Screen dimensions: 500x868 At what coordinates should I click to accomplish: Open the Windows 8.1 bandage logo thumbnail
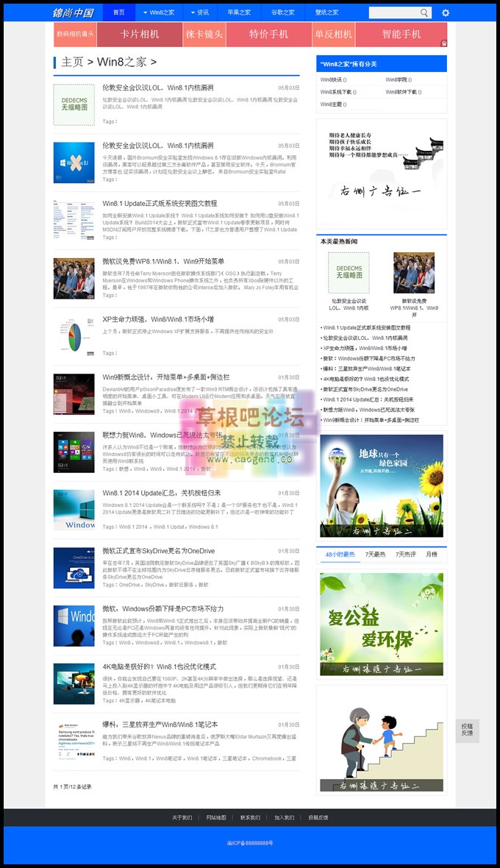[x=74, y=163]
